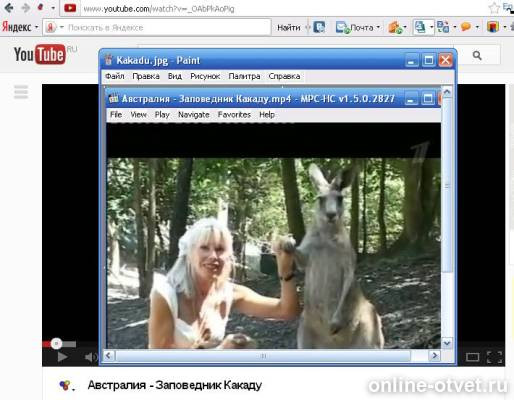Expand the Почта dropdown arrow
514x400 pixels.
[x=378, y=27]
